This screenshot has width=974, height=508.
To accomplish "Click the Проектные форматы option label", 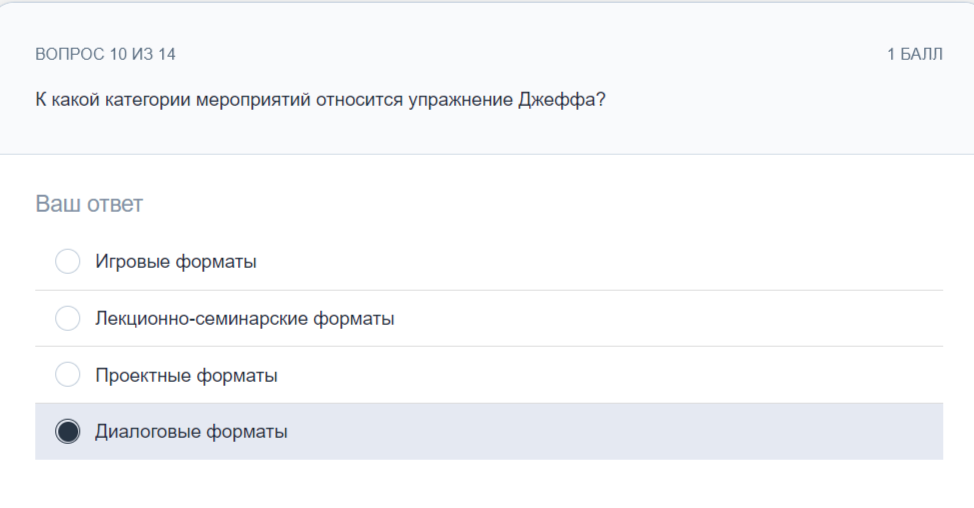I will pyautogui.click(x=186, y=376).
